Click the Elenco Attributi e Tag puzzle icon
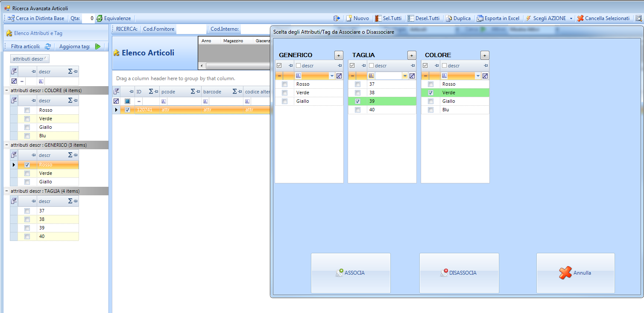The image size is (644, 313). (x=9, y=33)
